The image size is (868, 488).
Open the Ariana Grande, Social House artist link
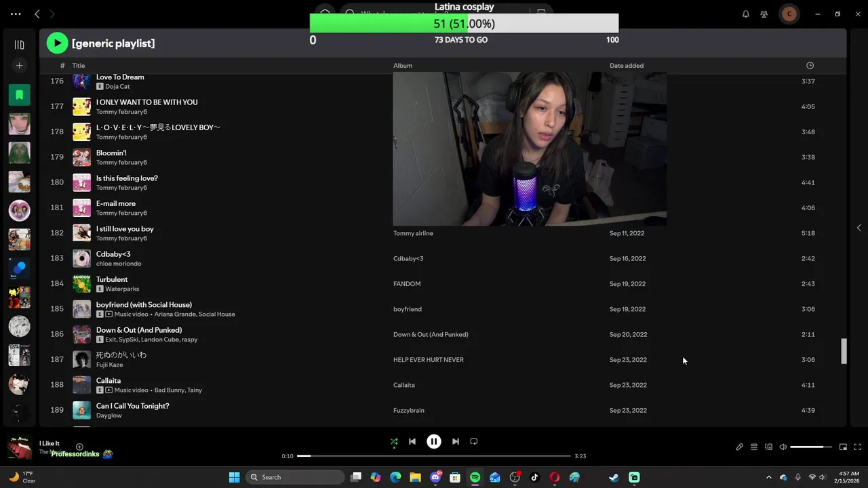[195, 314]
